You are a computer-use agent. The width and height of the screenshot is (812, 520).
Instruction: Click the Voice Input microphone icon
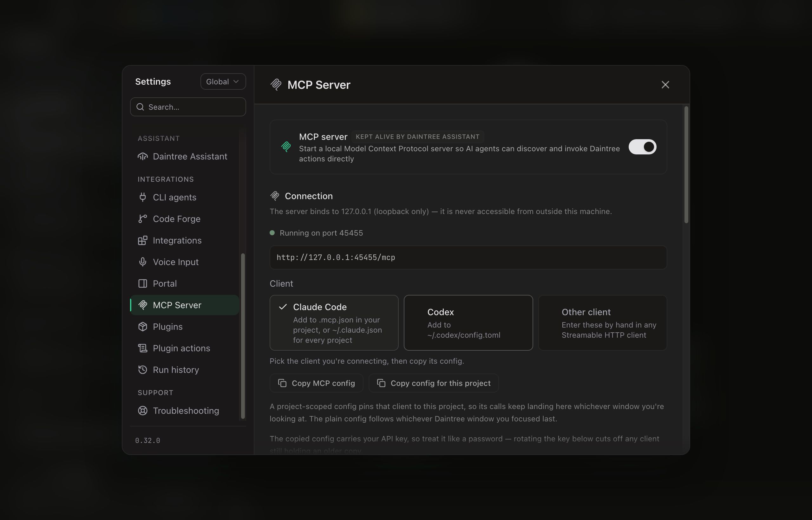(142, 262)
